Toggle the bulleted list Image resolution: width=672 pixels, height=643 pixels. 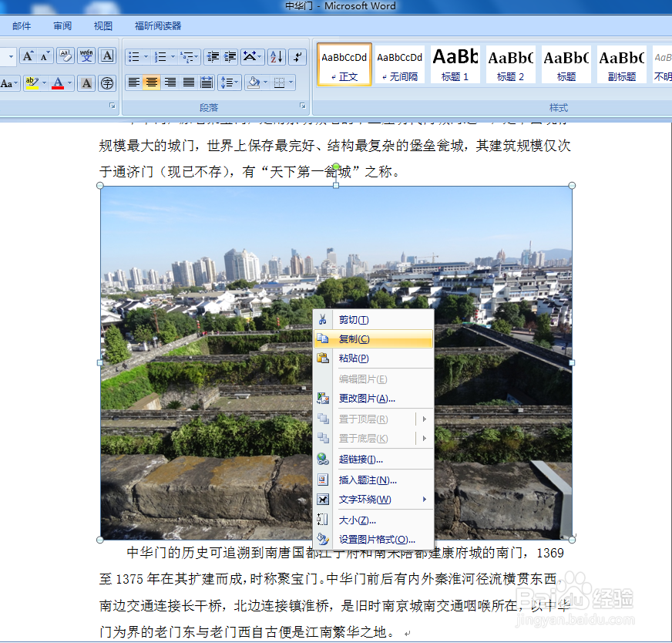click(134, 56)
